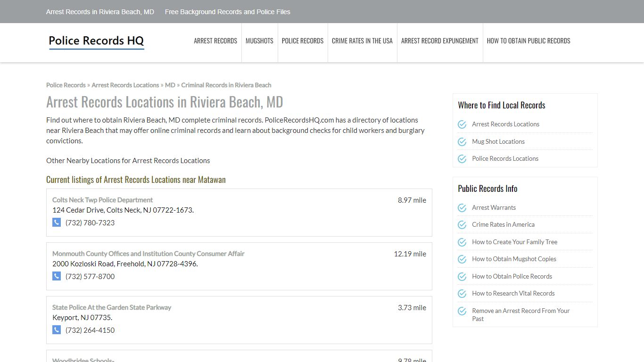
Task: Click checkmark icon beside How to Create Your Family Tree
Action: [x=462, y=242]
